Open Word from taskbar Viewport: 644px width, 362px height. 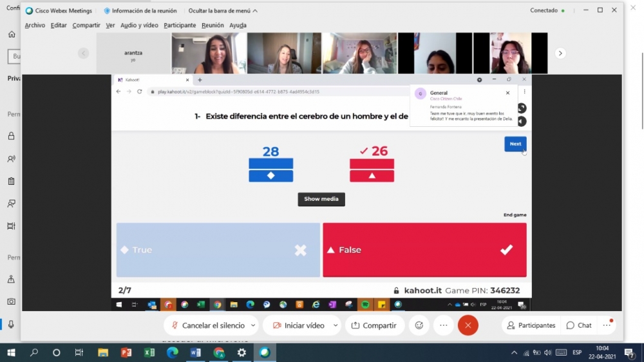pos(196,352)
